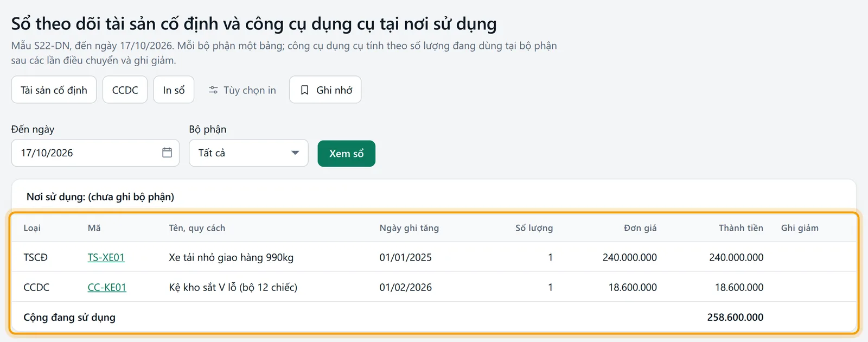Click the Mã column header
Image resolution: width=868 pixels, height=342 pixels.
coord(94,228)
